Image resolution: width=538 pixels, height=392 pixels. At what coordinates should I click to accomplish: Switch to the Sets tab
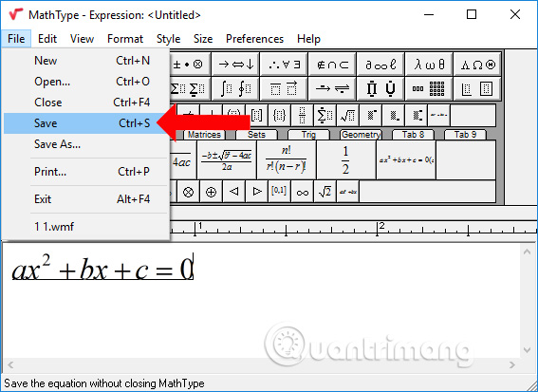pos(256,135)
